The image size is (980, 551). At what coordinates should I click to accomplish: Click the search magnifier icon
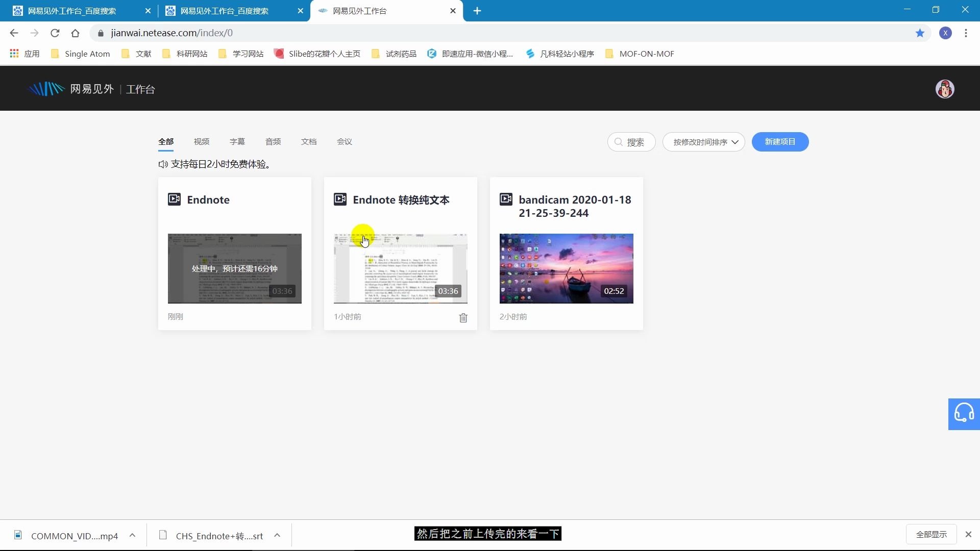pyautogui.click(x=619, y=142)
